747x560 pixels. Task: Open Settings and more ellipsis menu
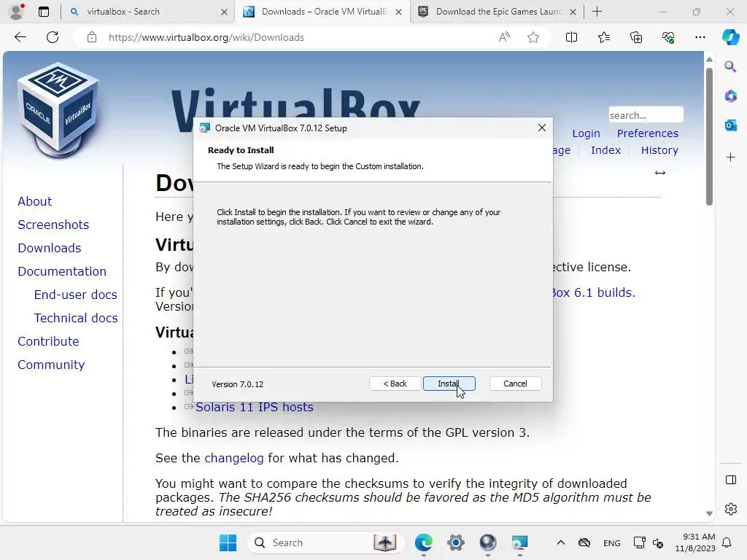click(700, 37)
